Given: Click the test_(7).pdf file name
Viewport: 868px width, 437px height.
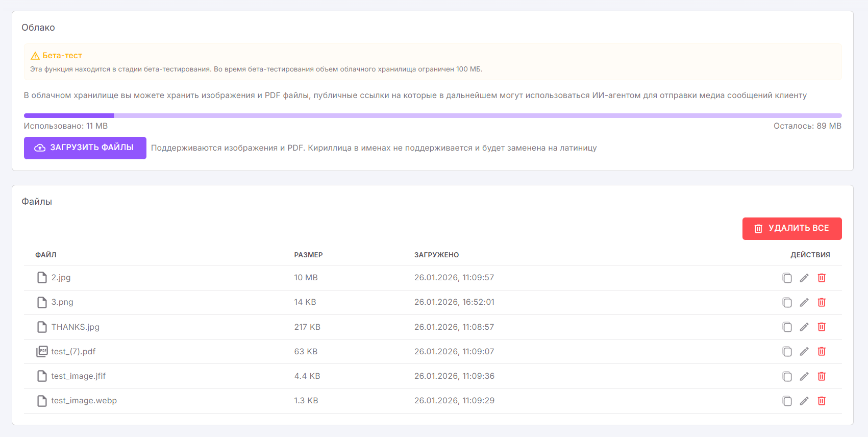Looking at the screenshot, I should point(73,351).
